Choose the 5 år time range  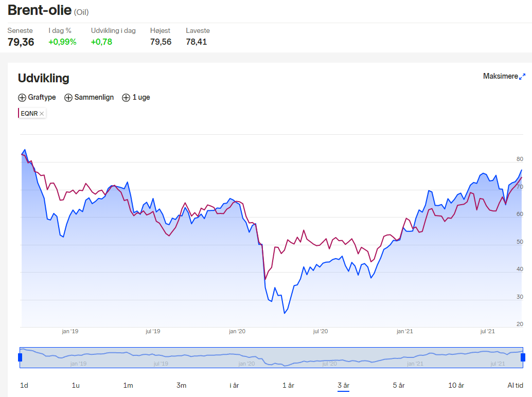pos(399,385)
